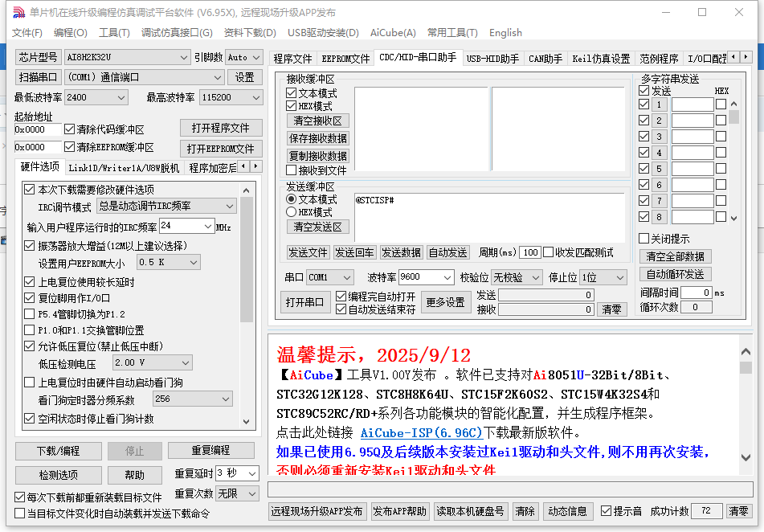Viewport: 764px width, 532px height.
Task: Enable the 关闭提示 checkbox
Action: [643, 239]
